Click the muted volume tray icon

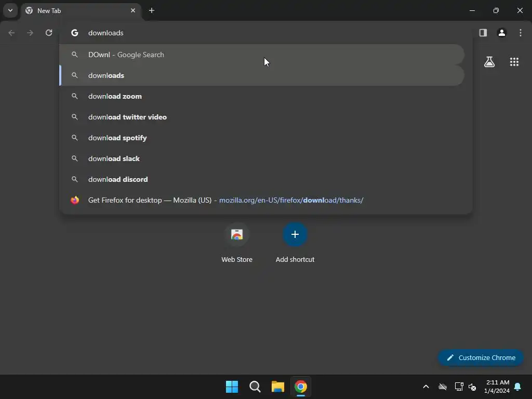pos(472,387)
